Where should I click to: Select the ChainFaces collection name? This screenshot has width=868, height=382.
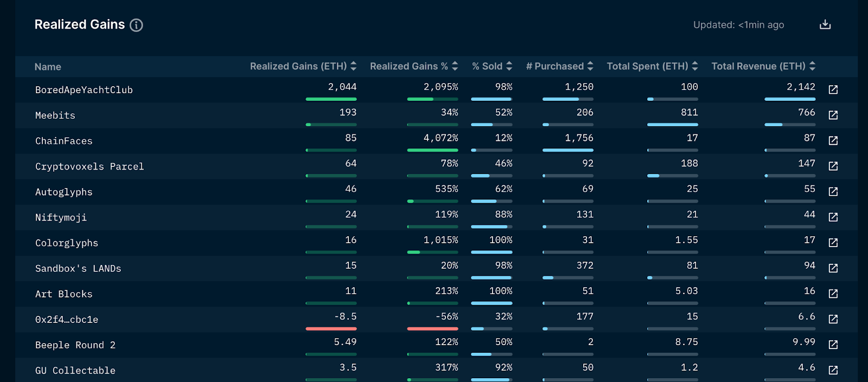64,141
